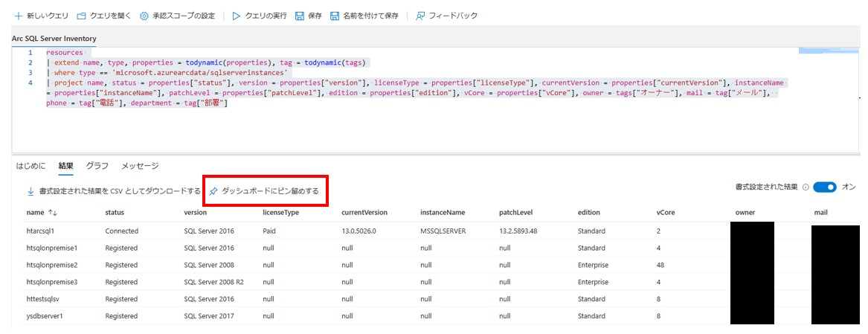Click the where type line in editor
This screenshot has width=868, height=334.
(x=169, y=73)
